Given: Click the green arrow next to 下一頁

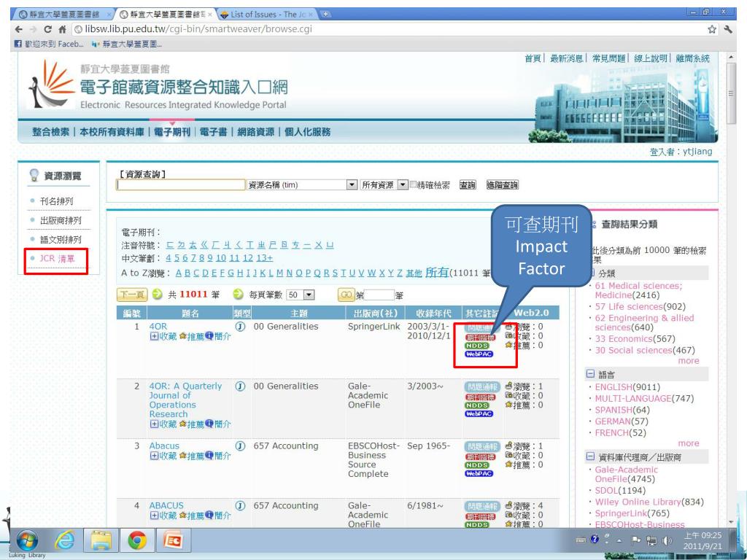Looking at the screenshot, I should [158, 295].
